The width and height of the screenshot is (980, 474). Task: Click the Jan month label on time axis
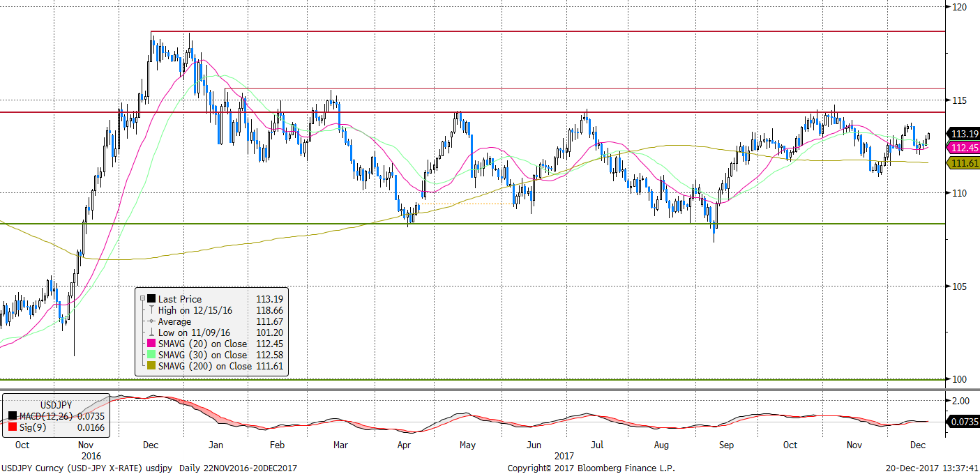click(x=216, y=445)
